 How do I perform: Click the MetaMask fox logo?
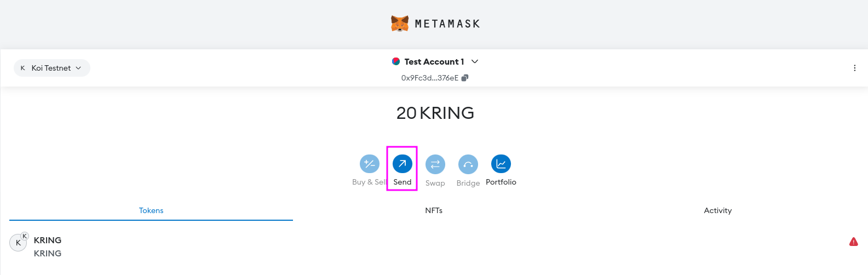pos(400,24)
